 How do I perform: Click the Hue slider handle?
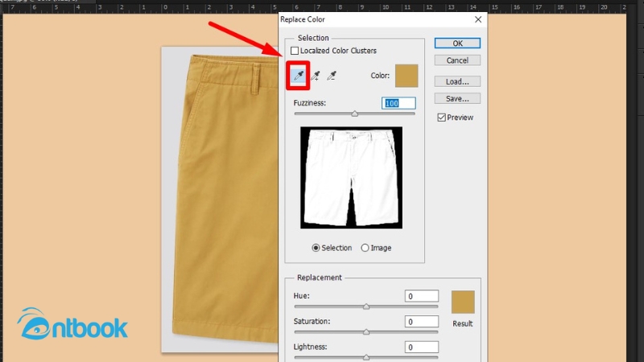click(x=366, y=306)
